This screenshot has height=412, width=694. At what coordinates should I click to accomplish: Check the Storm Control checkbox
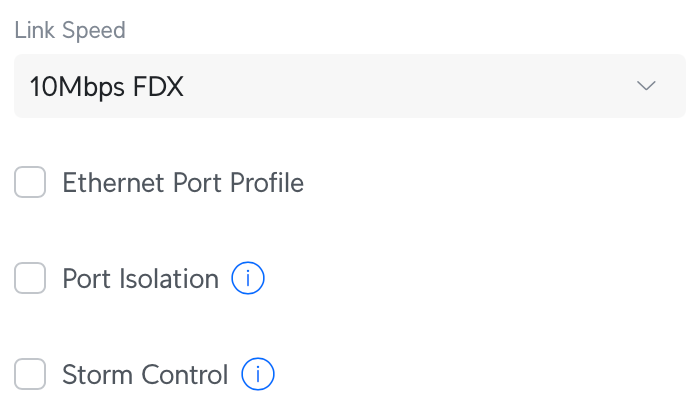coord(30,375)
